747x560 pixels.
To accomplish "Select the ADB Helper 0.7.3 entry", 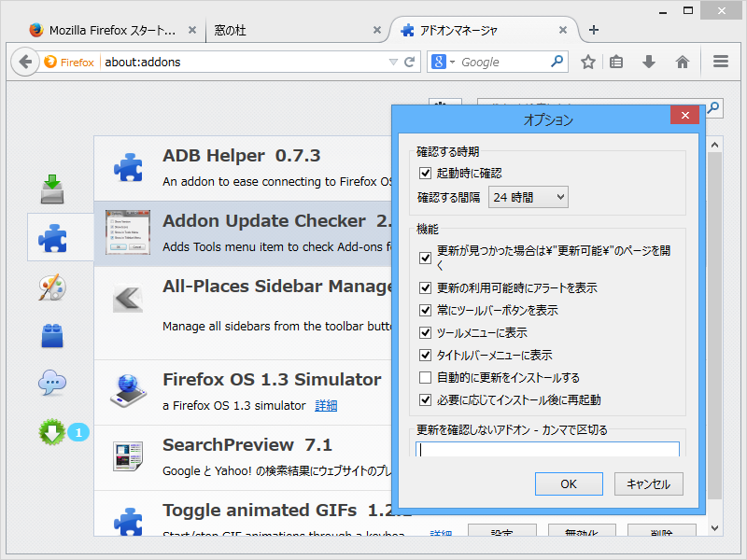I will [x=242, y=168].
